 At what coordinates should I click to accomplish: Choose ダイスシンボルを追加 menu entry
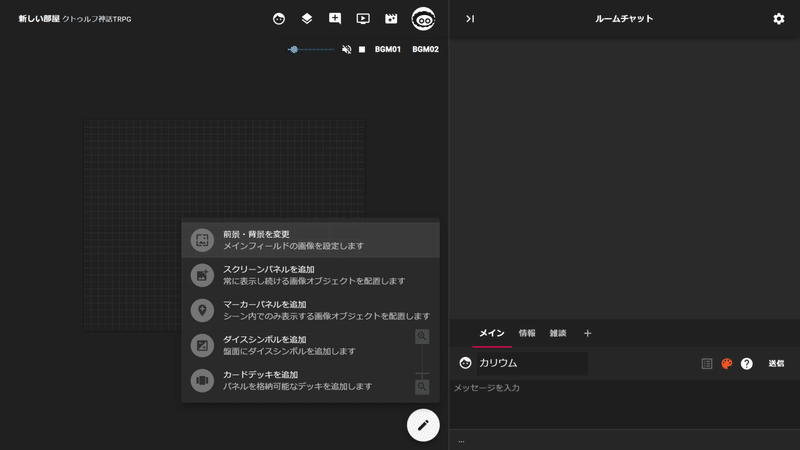310,345
